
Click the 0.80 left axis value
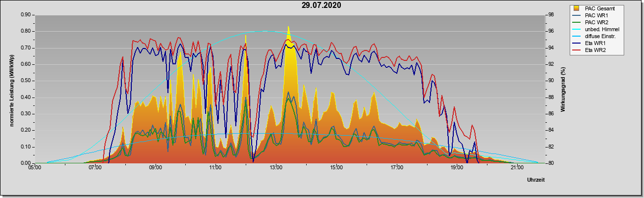(26, 31)
